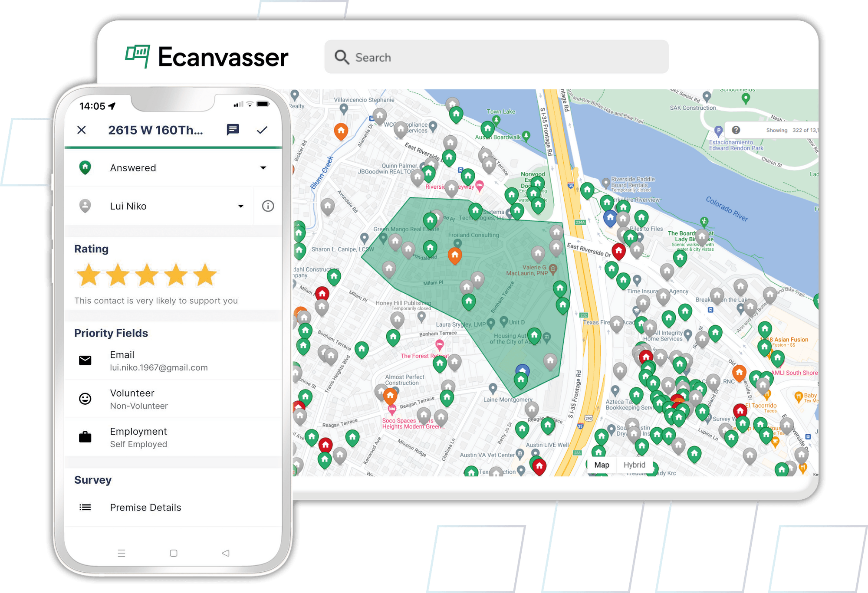Open the Premise Details survey list icon

[85, 507]
